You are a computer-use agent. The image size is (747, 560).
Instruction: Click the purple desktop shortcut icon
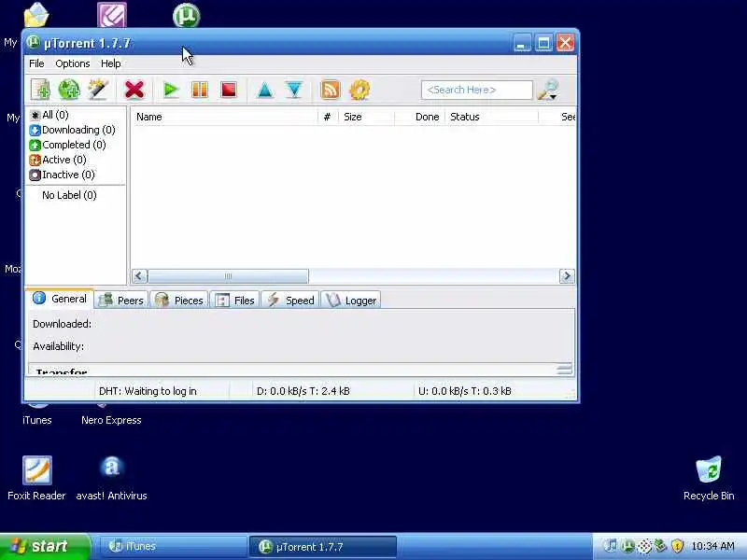[x=112, y=15]
